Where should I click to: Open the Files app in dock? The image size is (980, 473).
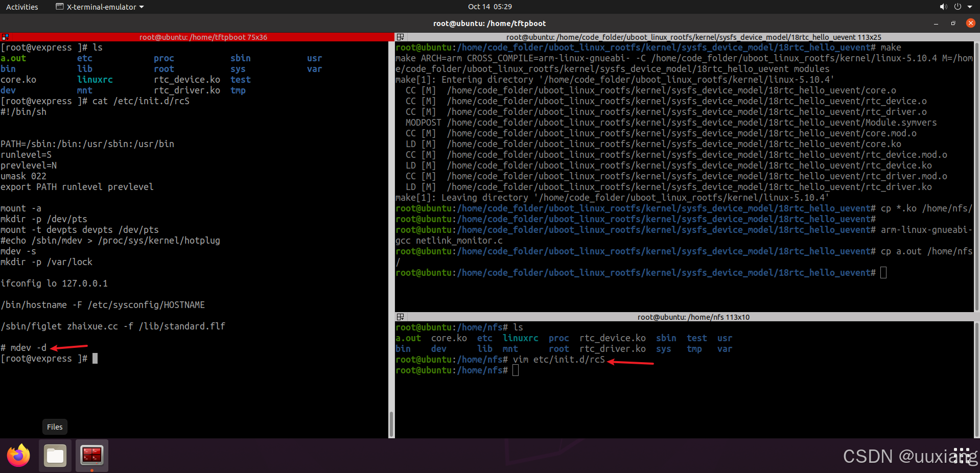pos(55,456)
